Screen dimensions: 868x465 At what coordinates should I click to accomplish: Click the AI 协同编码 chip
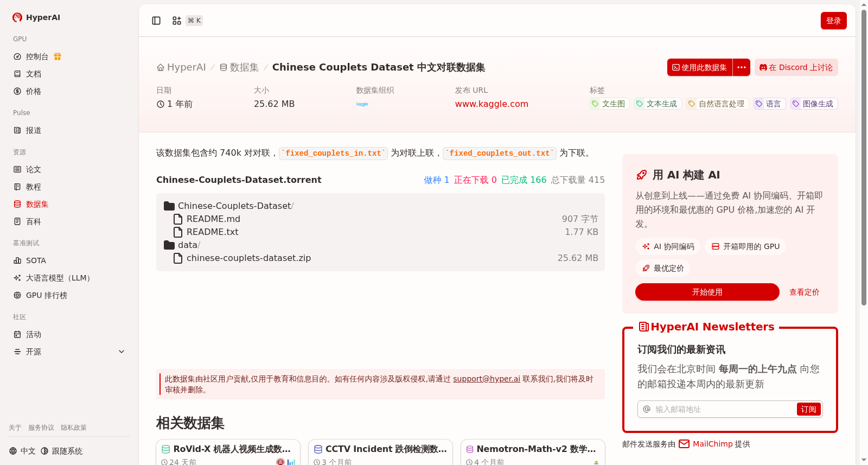click(668, 246)
